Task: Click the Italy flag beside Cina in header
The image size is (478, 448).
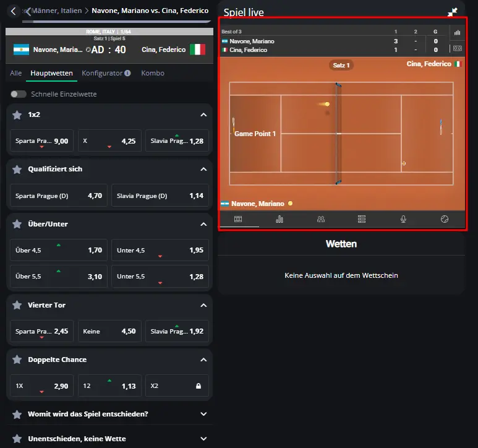Action: [197, 50]
